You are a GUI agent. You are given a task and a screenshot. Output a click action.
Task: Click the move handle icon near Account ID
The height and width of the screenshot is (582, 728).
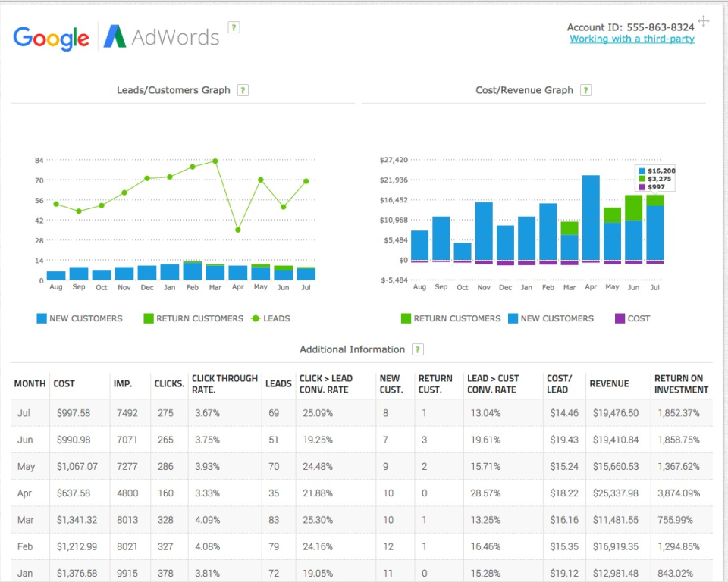(704, 21)
